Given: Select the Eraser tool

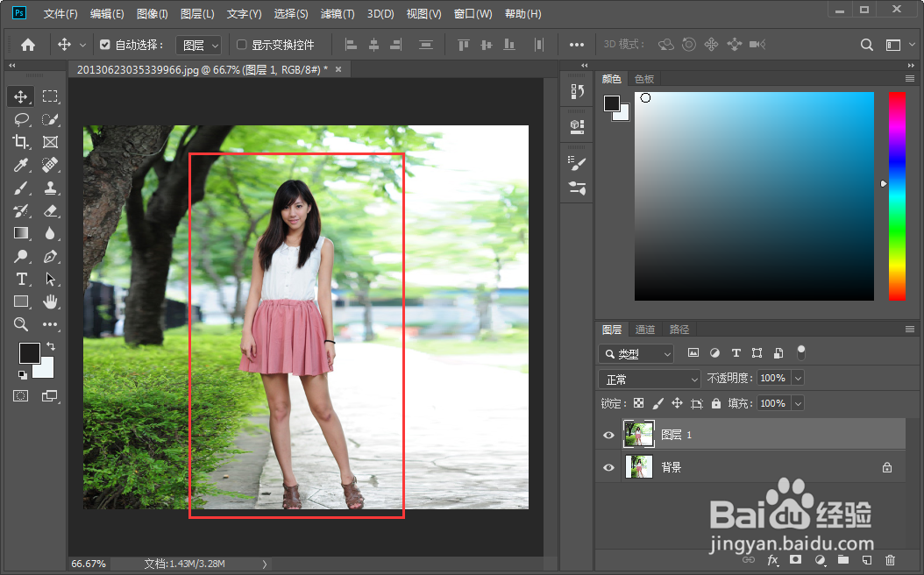Looking at the screenshot, I should pos(50,211).
